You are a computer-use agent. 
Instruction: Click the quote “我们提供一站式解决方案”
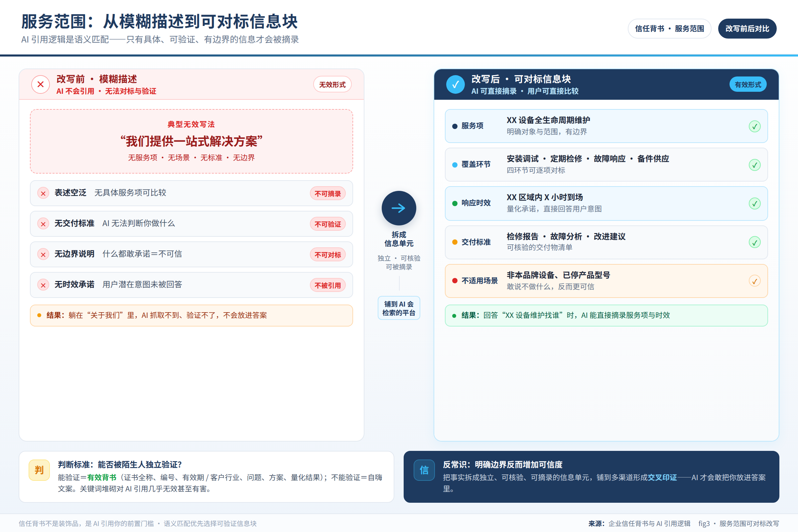click(x=192, y=141)
